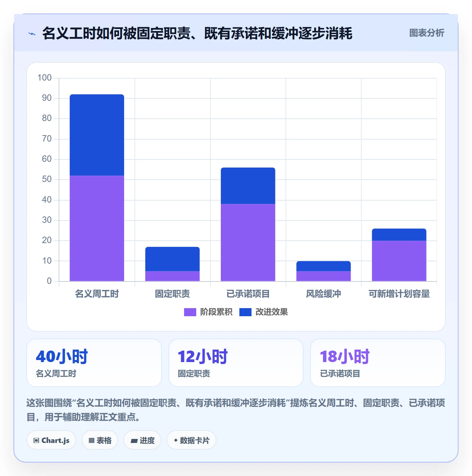
Task: Click the chart title heading text
Action: coord(197,33)
